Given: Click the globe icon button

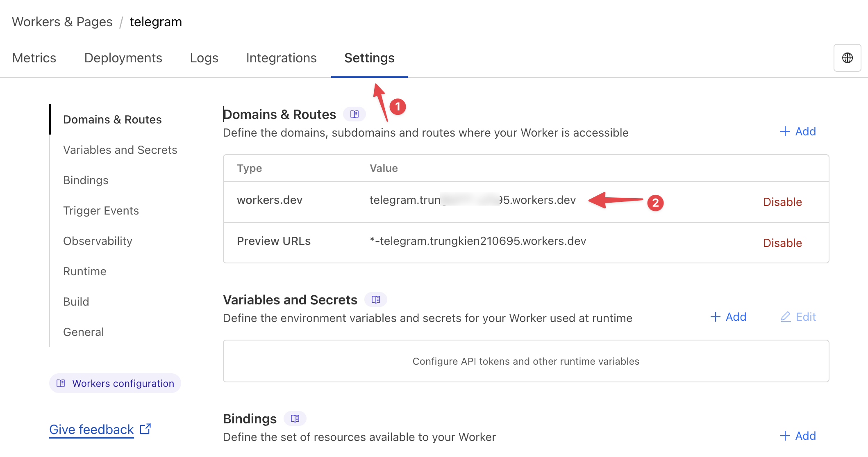Looking at the screenshot, I should (x=847, y=58).
